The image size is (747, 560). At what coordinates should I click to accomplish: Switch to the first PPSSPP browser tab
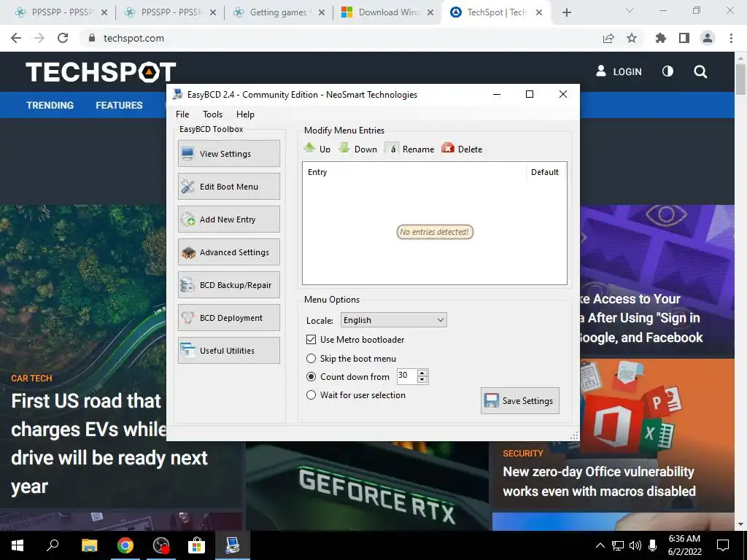(61, 12)
